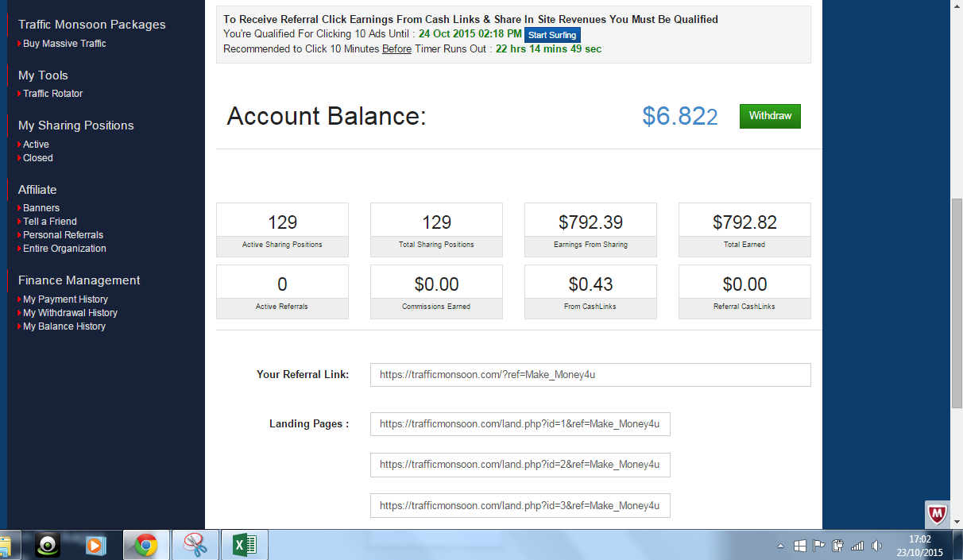This screenshot has height=560, width=963.
Task: Open Buy Massive Traffic link
Action: (x=64, y=44)
